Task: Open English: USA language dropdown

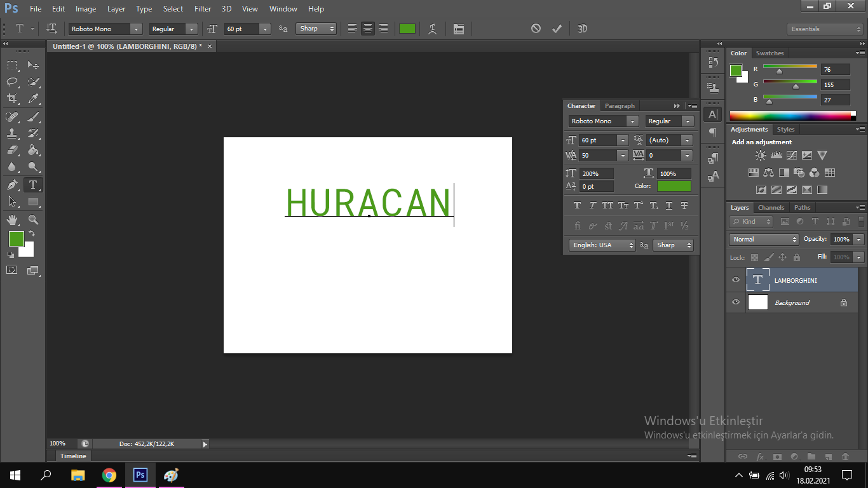Action: point(602,245)
